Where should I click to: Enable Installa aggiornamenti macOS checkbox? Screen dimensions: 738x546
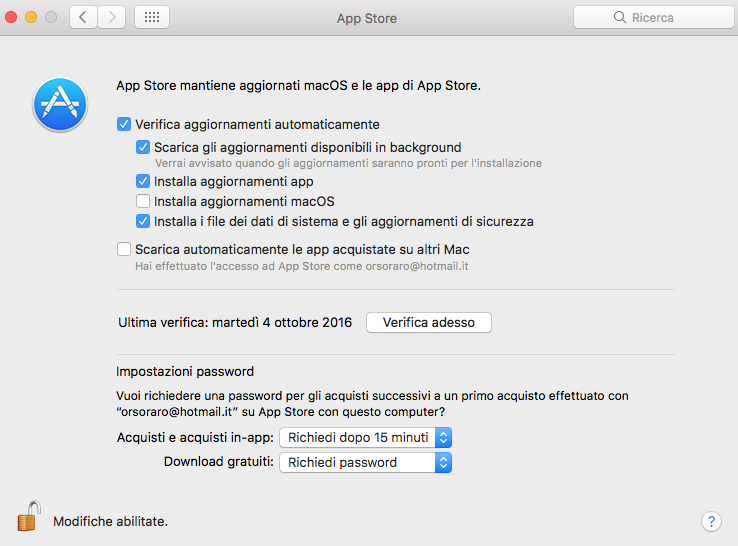pyautogui.click(x=143, y=201)
